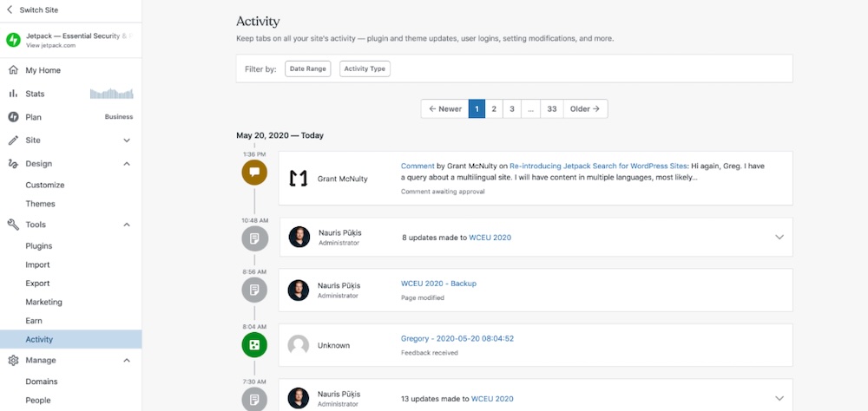Open Plugins in the sidebar
Screen dimensions: 868x411
(x=39, y=245)
